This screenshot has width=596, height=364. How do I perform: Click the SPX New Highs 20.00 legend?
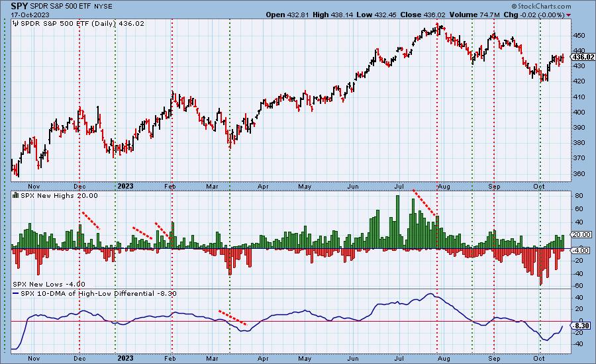(x=59, y=196)
